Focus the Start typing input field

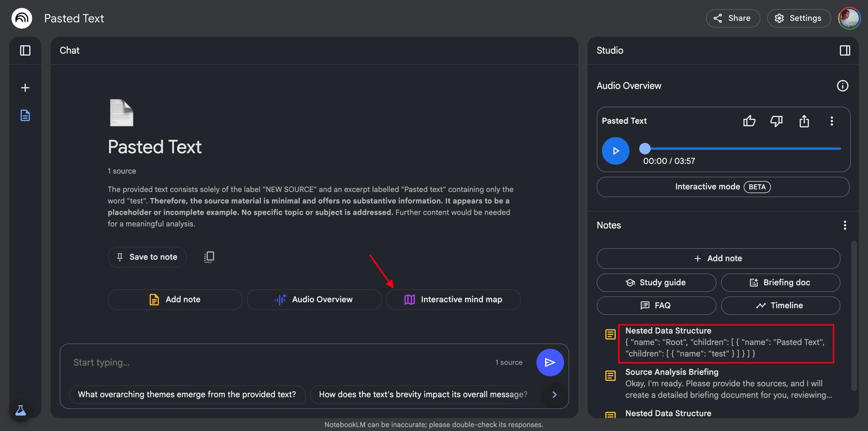tap(278, 362)
